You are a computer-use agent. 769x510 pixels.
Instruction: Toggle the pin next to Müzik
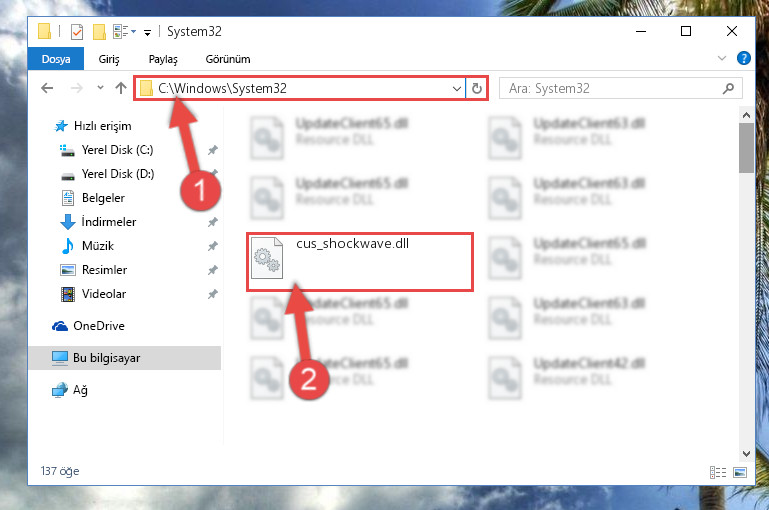click(212, 246)
